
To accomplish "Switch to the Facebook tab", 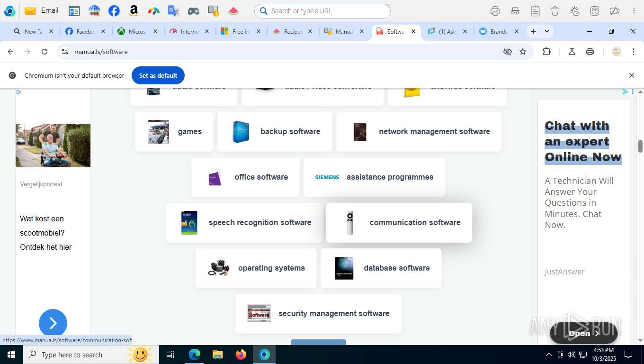I will [85, 31].
